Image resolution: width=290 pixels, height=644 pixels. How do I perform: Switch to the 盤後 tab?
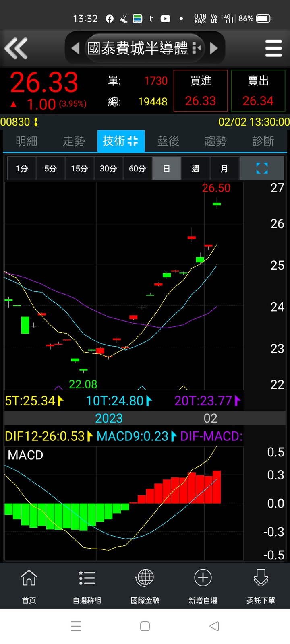[168, 141]
